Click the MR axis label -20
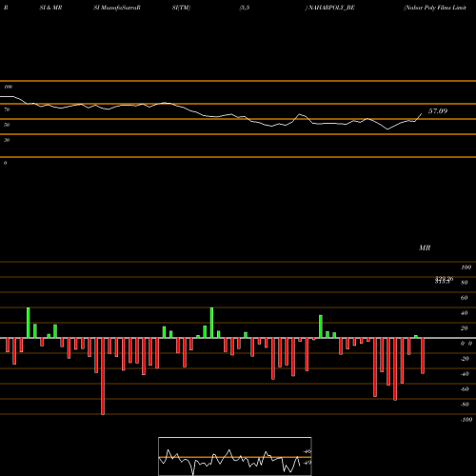Viewport: 476px width, 476px height. click(x=465, y=359)
